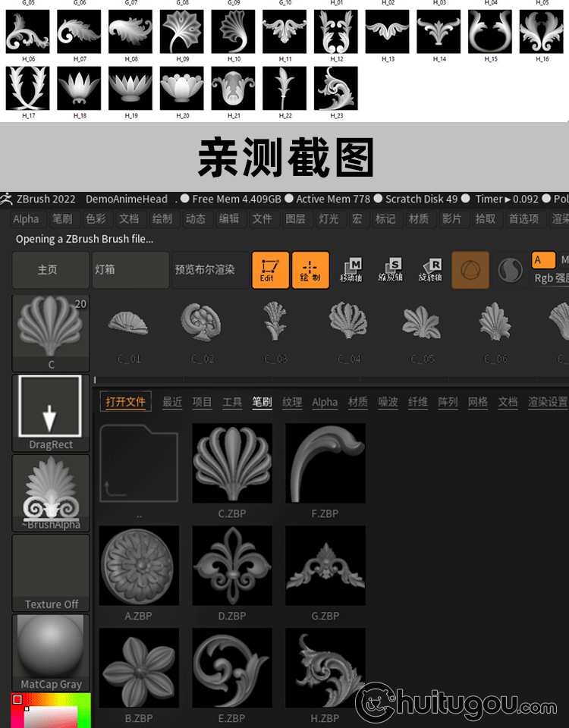Switch to the 文档 tab in LightBox

tap(508, 402)
